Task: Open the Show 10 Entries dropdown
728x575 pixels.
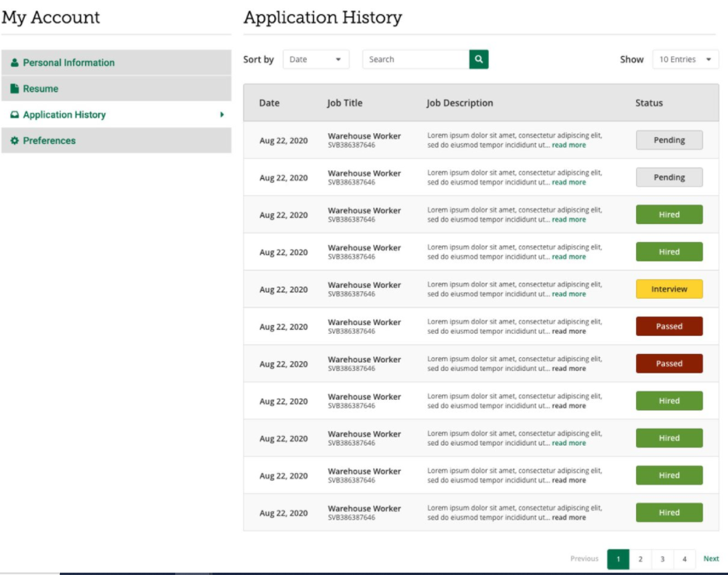Action: [685, 59]
